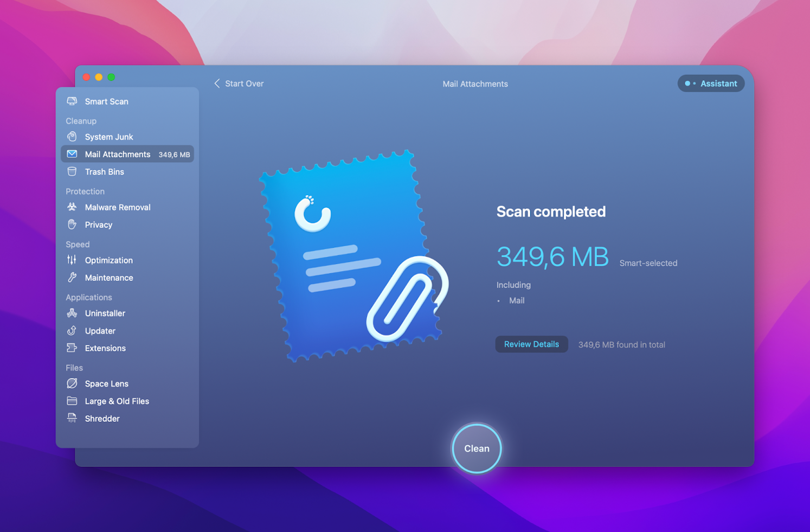The height and width of the screenshot is (532, 810).
Task: Open Uninstaller via its sidebar icon
Action: coord(72,313)
